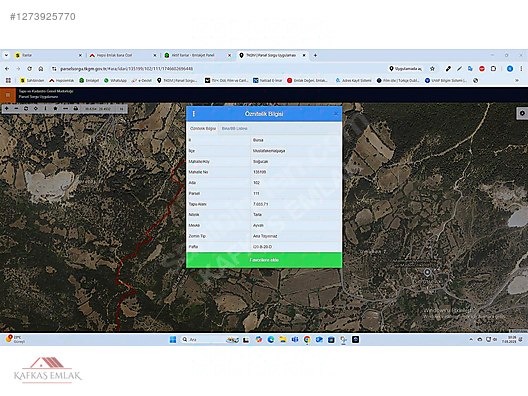This screenshot has height=396, width=528.
Task: Switch to the Emlakjet Panel browser tab
Action: (x=197, y=55)
